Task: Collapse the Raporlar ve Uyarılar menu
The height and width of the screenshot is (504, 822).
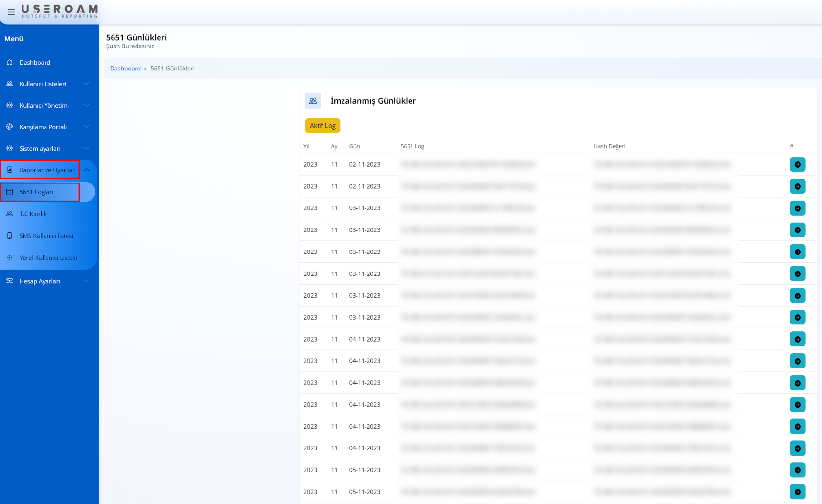Action: (86, 170)
